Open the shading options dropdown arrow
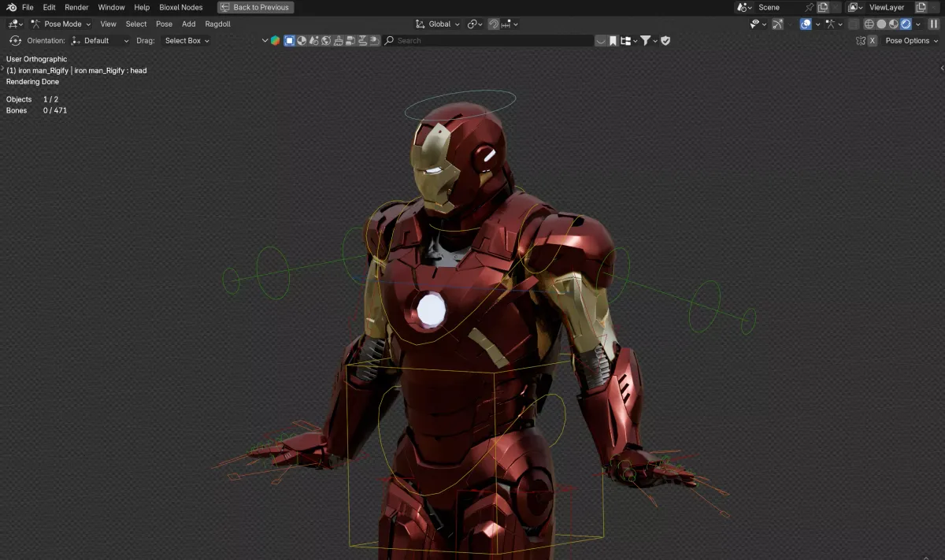 coord(917,24)
